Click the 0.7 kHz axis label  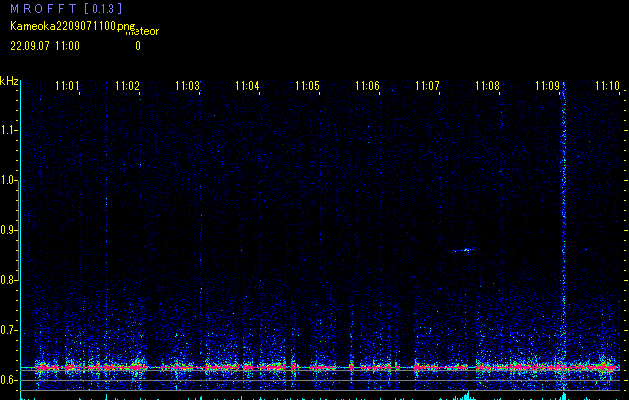click(9, 330)
